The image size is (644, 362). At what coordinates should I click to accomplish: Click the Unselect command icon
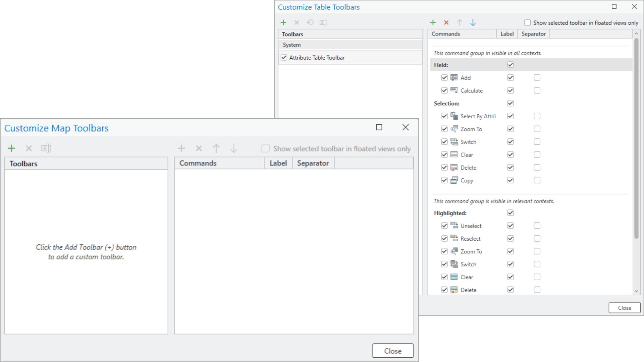[x=454, y=226]
